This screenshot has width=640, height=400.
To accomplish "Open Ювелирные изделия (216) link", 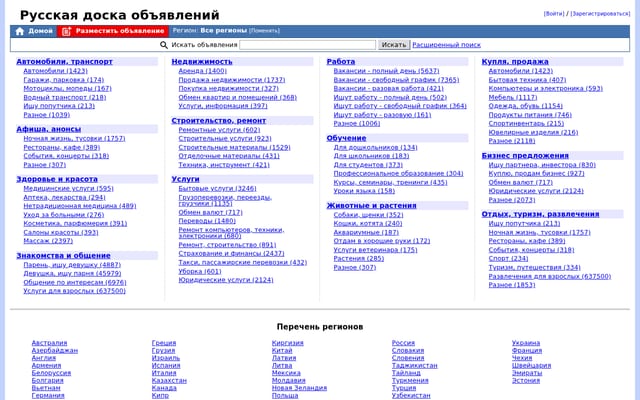I will click(533, 132).
